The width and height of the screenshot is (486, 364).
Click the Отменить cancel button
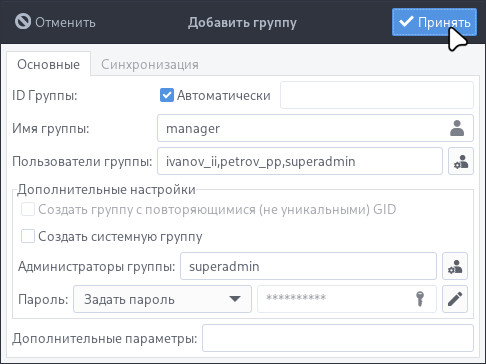[x=55, y=22]
